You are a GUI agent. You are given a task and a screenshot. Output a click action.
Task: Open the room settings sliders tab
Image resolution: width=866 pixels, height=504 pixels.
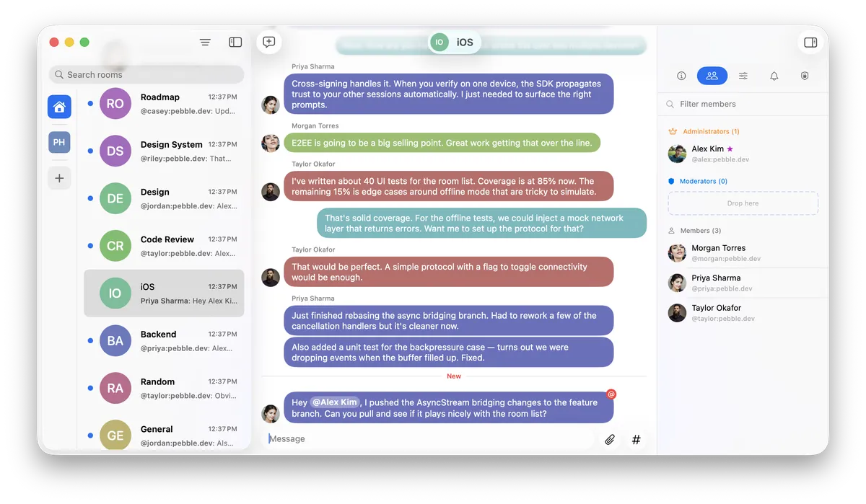(743, 76)
